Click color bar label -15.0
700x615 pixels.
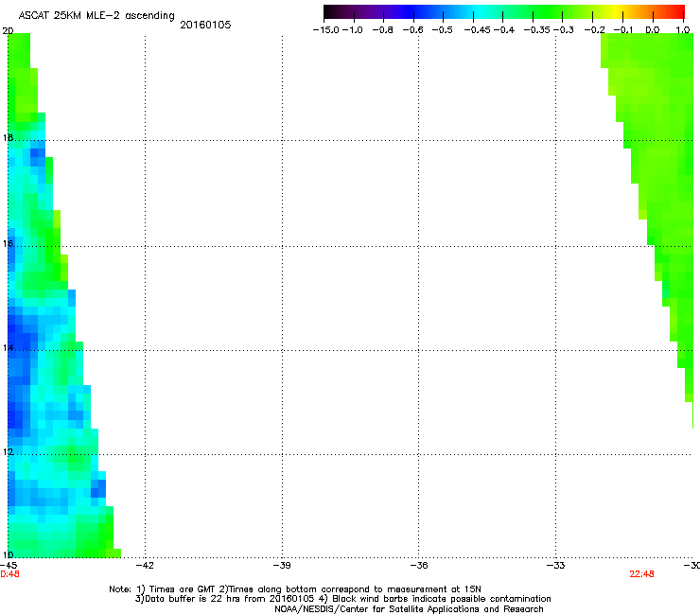pos(326,30)
